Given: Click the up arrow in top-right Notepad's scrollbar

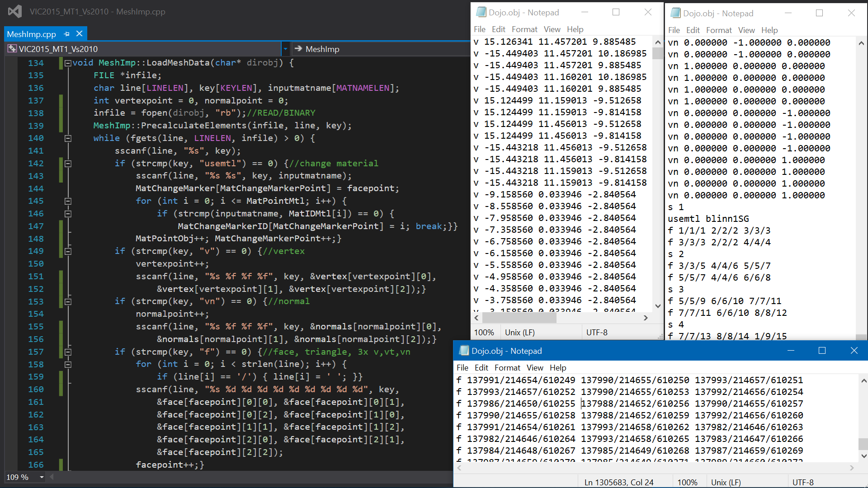Looking at the screenshot, I should pos(861,43).
